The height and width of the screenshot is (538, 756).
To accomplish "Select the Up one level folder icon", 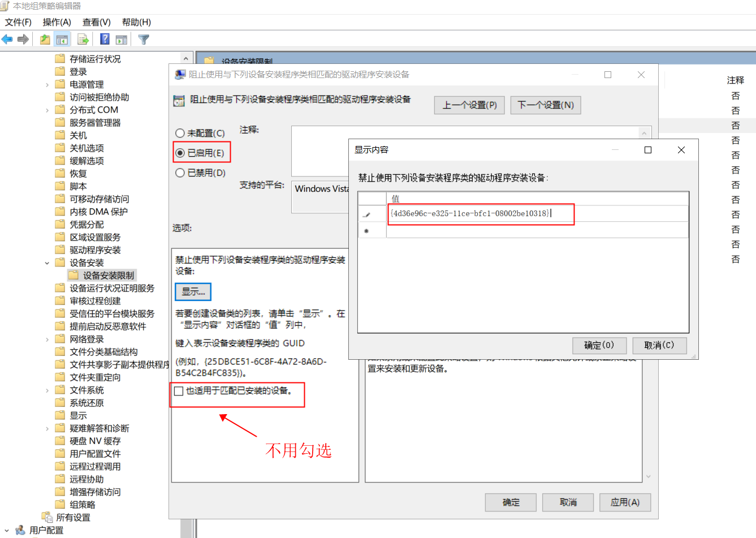I will 44,40.
